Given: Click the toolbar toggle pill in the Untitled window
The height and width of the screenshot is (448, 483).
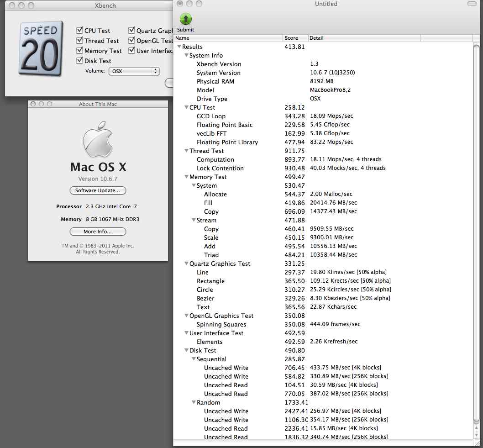Looking at the screenshot, I should pos(472,4).
